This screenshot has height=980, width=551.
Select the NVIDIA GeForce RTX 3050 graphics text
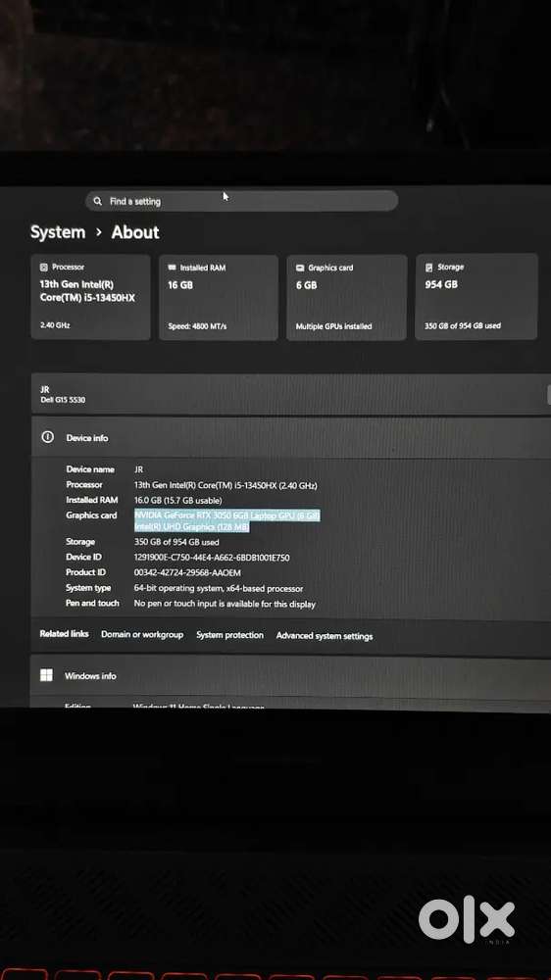point(227,515)
